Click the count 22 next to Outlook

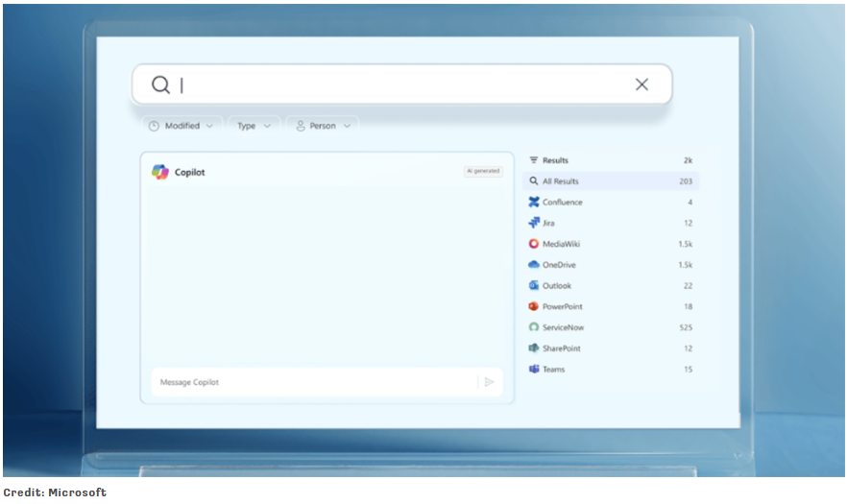tap(688, 286)
